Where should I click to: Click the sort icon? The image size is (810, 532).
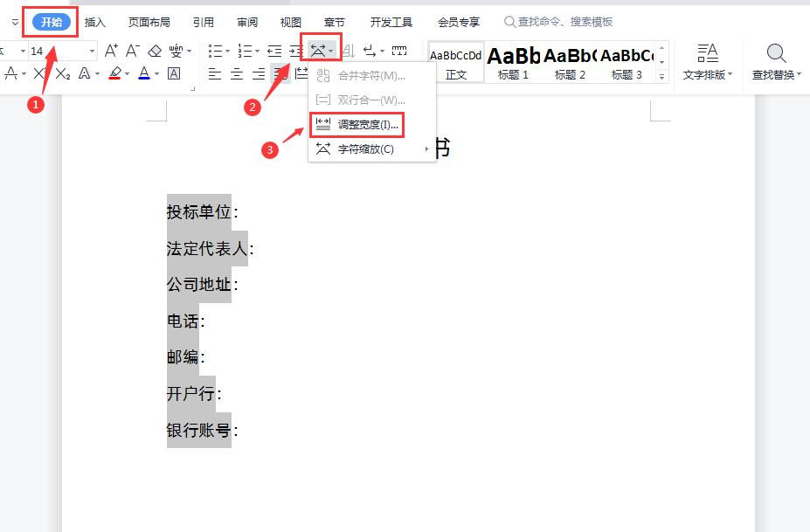click(x=349, y=51)
